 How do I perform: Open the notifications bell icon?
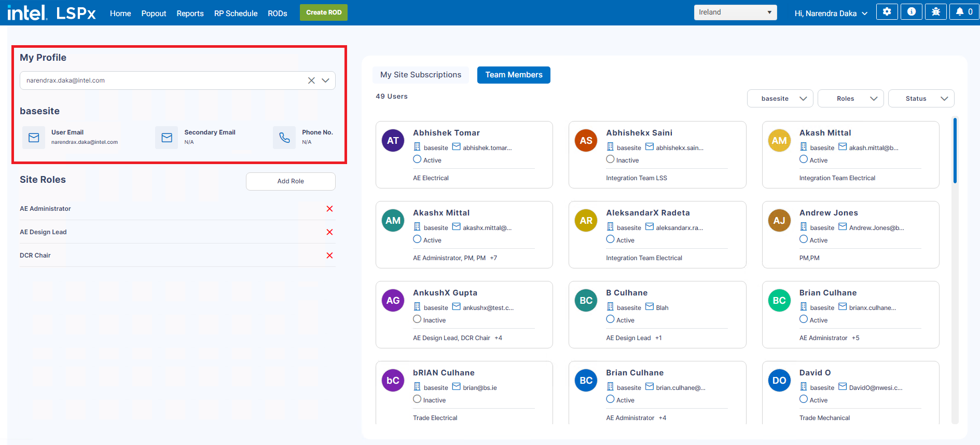point(963,12)
